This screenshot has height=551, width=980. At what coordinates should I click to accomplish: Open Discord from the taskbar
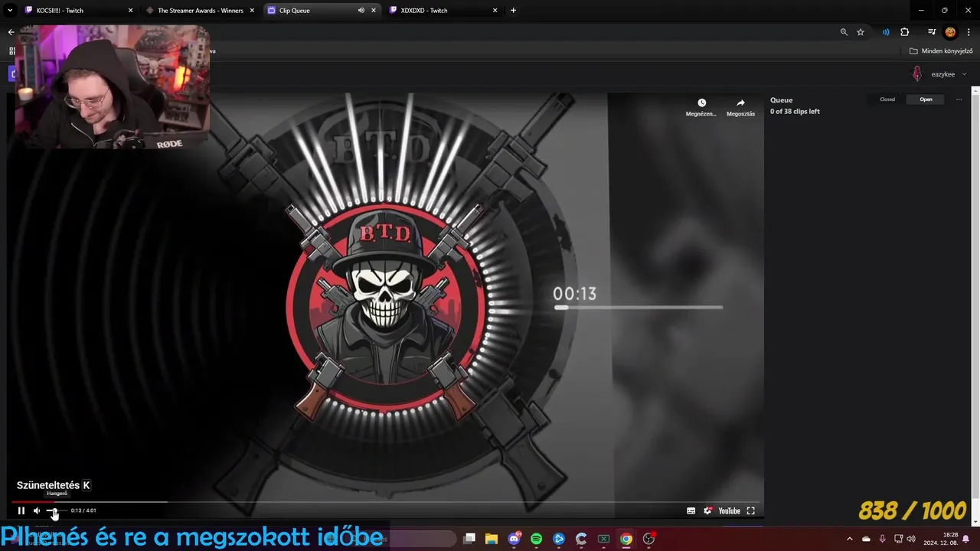pyautogui.click(x=514, y=539)
